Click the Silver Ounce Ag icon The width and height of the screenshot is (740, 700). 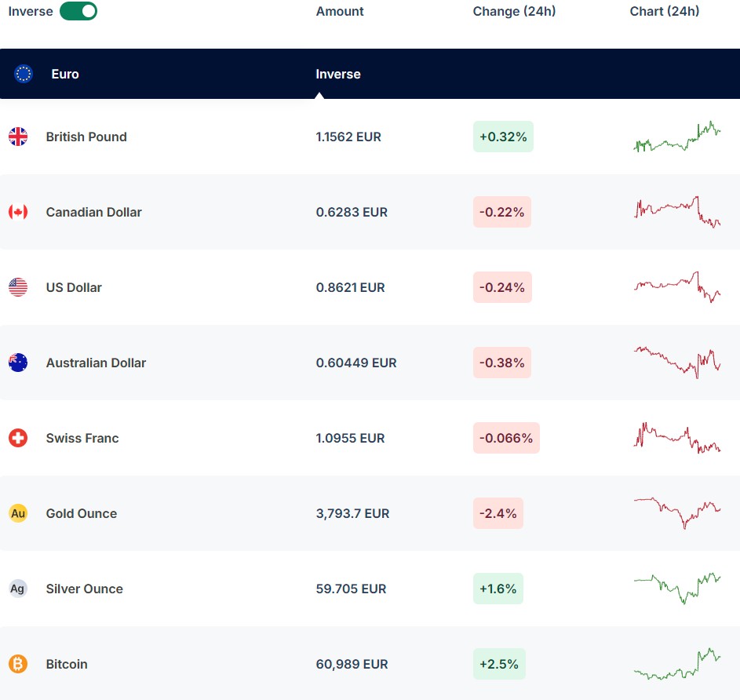[18, 589]
